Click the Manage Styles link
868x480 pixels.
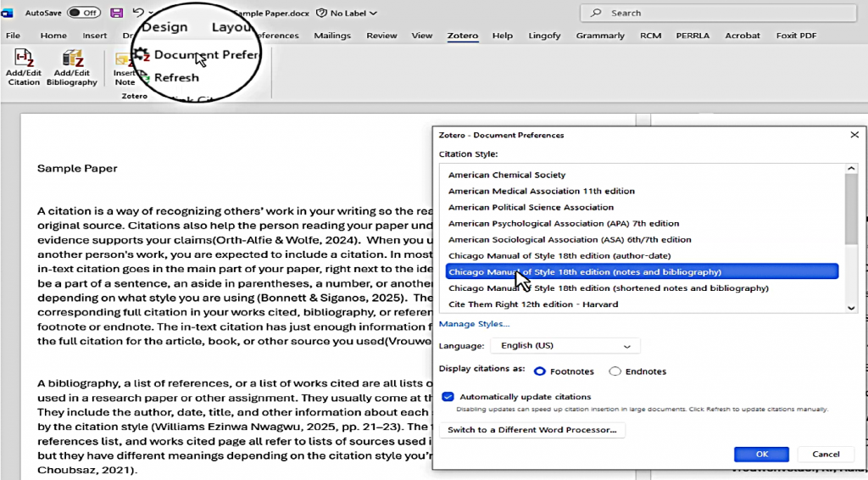pyautogui.click(x=474, y=324)
